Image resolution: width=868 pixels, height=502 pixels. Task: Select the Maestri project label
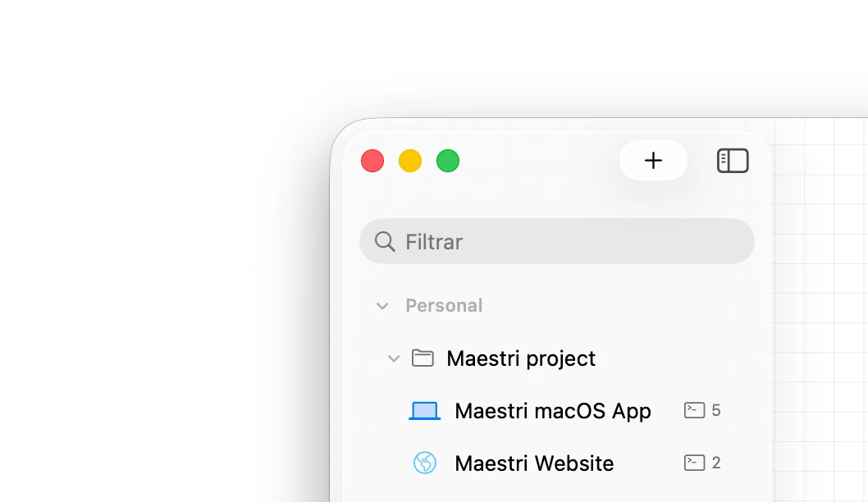point(521,358)
